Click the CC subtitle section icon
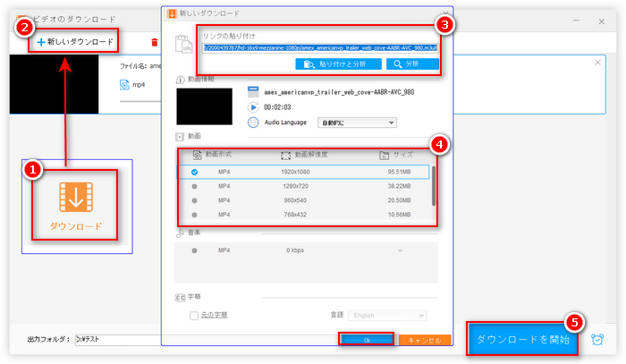626x364 pixels. tap(180, 297)
